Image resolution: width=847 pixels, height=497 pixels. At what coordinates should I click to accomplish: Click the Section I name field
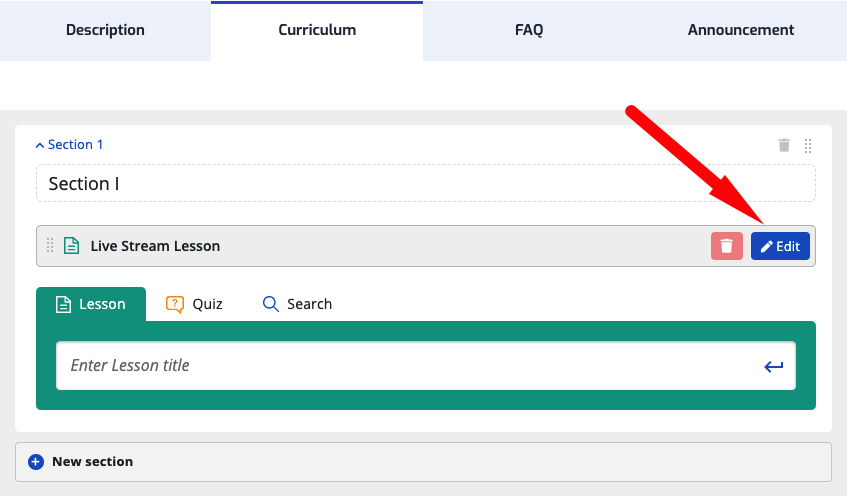[x=425, y=184]
